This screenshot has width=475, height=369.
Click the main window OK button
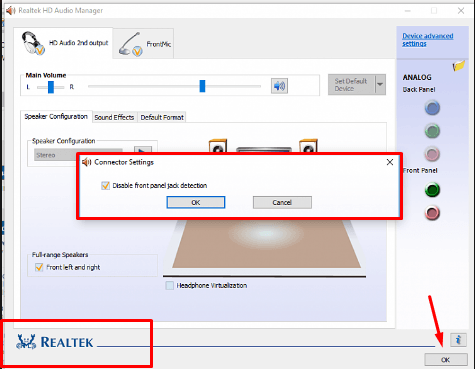tap(446, 360)
